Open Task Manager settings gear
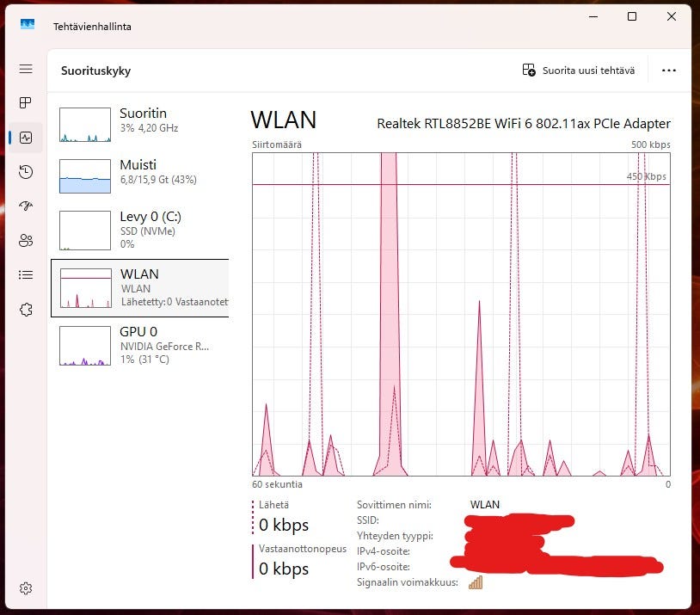Viewport: 700px width, 615px height. pyautogui.click(x=26, y=588)
